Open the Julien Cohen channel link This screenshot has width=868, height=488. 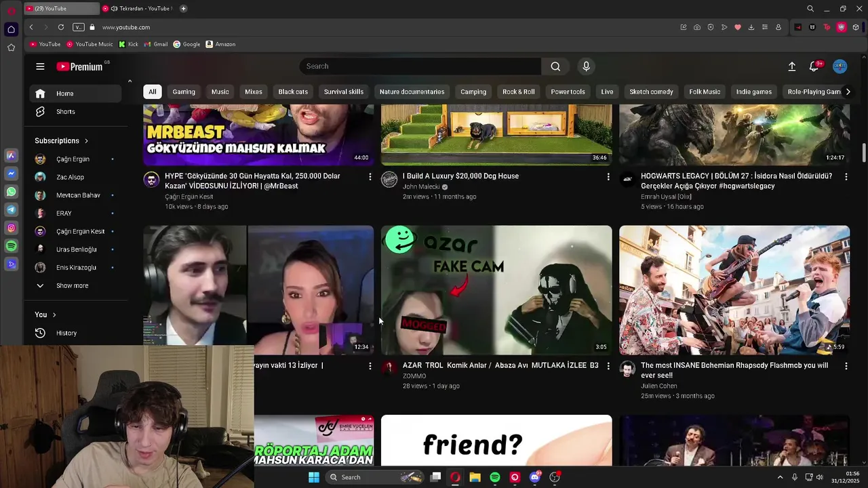tap(659, 386)
